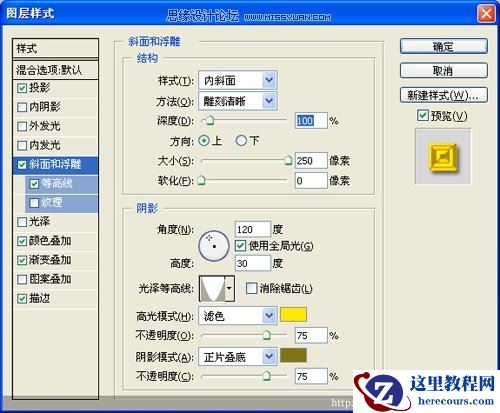The height and width of the screenshot is (413, 500).
Task: Click the 新建样式 new style button
Action: [444, 95]
